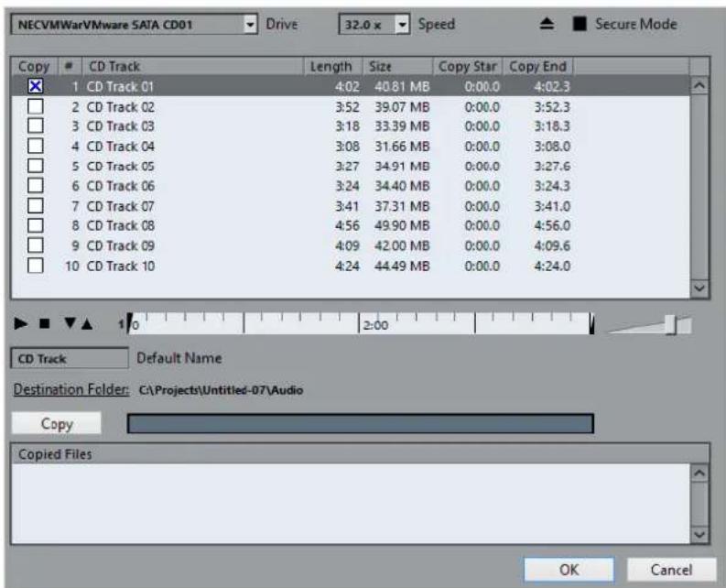Screen dimensions: 726x588
Task: Check Copy box for CD Track 03
Action: coord(36,126)
